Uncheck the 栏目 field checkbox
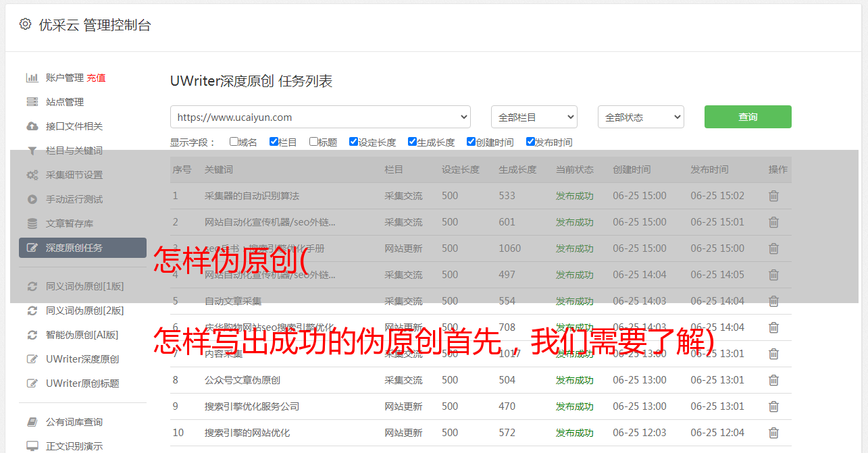This screenshot has height=453, width=868. 274,142
